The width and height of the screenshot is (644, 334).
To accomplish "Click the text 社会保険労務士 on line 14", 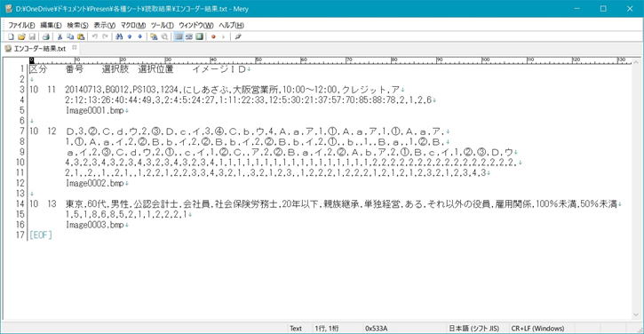I will click(246, 203).
